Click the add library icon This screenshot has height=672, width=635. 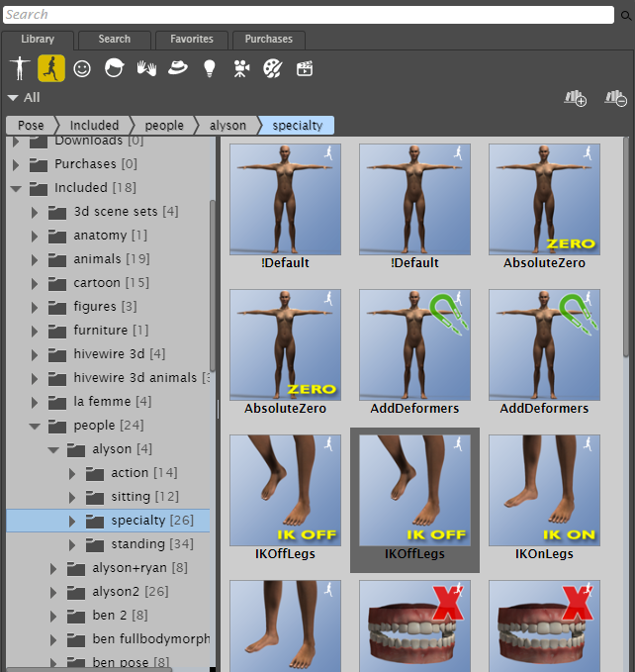tap(575, 98)
